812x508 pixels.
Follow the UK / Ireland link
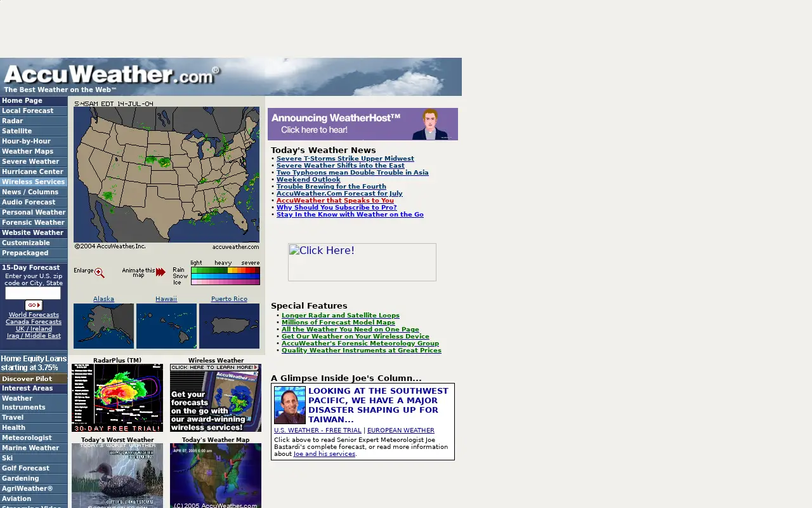click(x=34, y=329)
